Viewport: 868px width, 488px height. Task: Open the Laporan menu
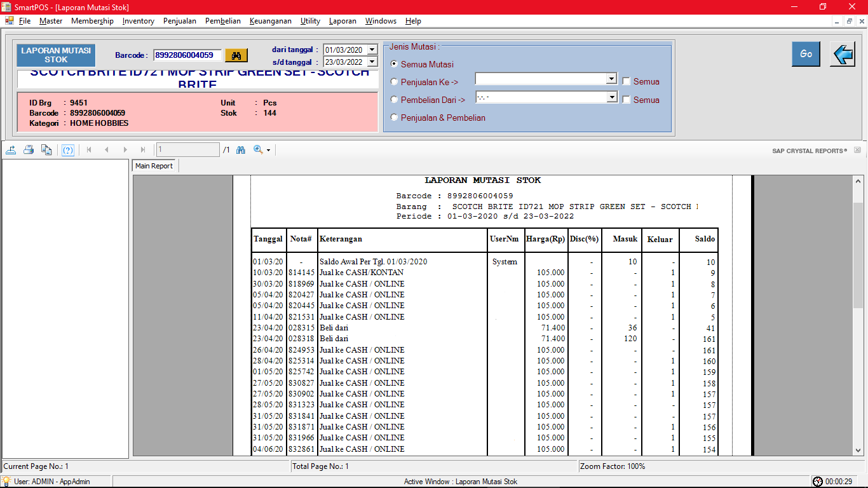point(342,21)
